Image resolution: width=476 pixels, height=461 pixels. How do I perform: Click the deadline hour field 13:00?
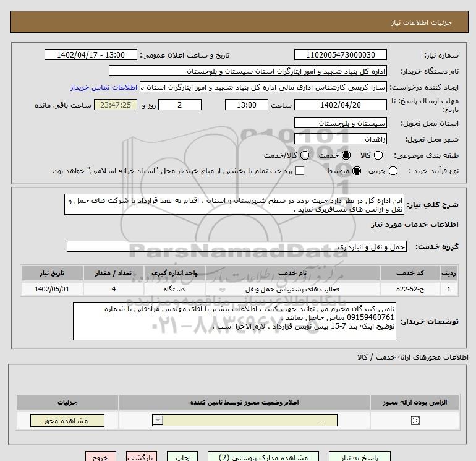coord(247,105)
